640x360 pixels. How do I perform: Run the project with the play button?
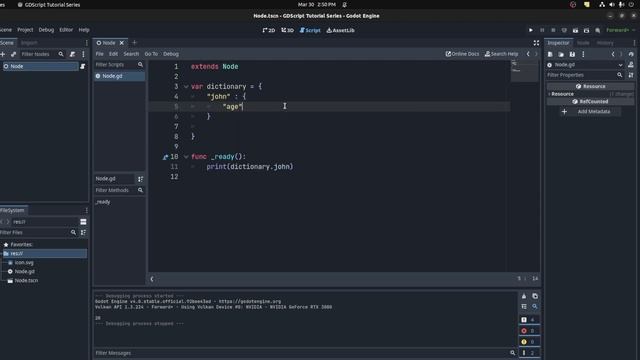[531, 30]
